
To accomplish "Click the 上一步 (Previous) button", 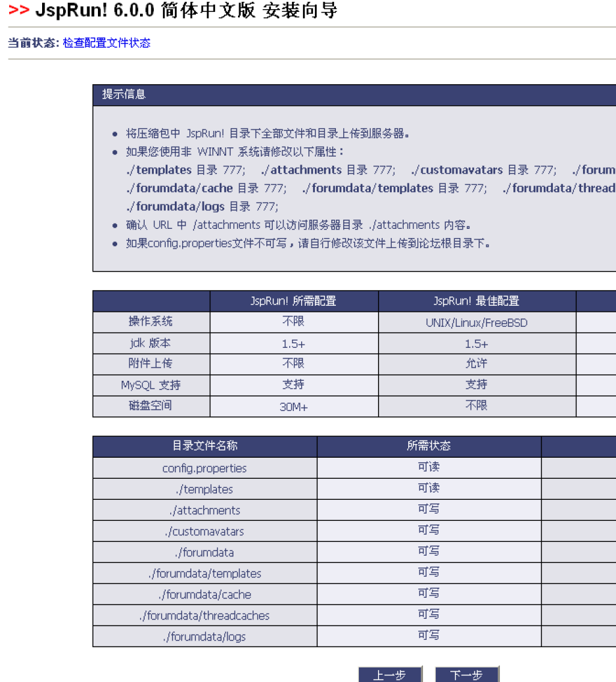I will click(390, 675).
